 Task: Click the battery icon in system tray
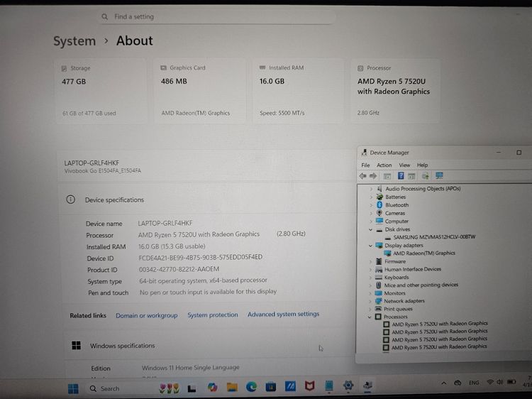(511, 382)
